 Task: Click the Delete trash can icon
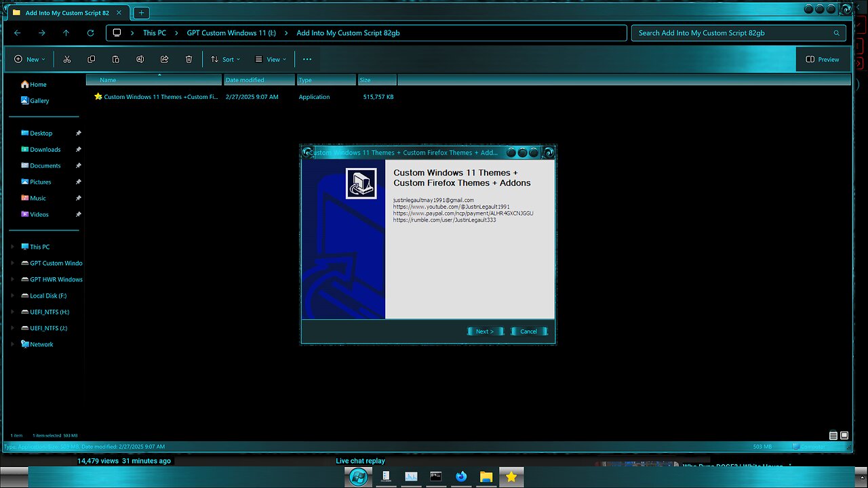point(189,60)
